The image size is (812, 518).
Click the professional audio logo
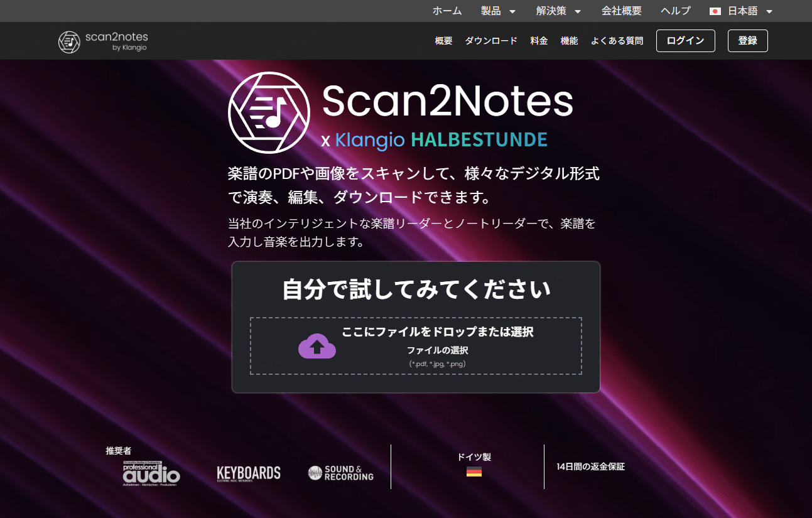pos(151,473)
